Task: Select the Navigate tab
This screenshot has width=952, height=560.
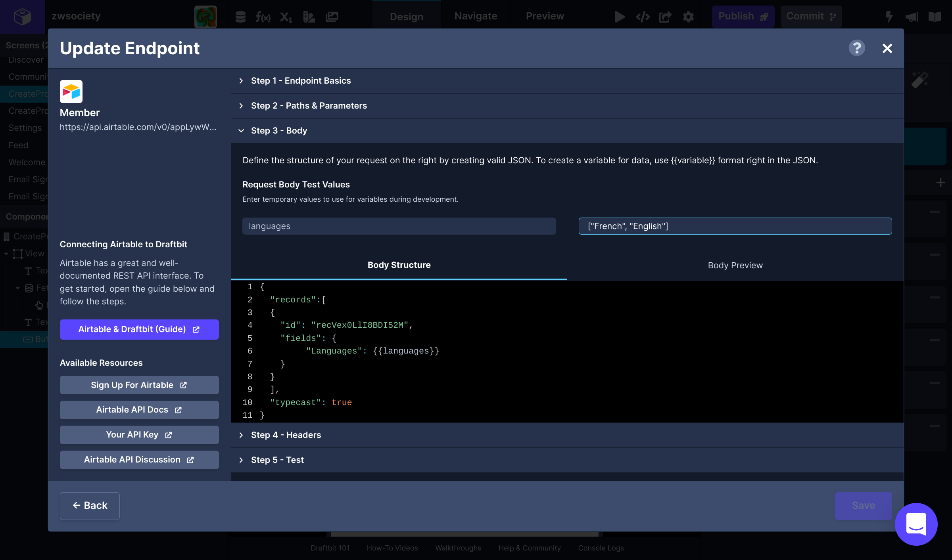Action: pyautogui.click(x=476, y=17)
